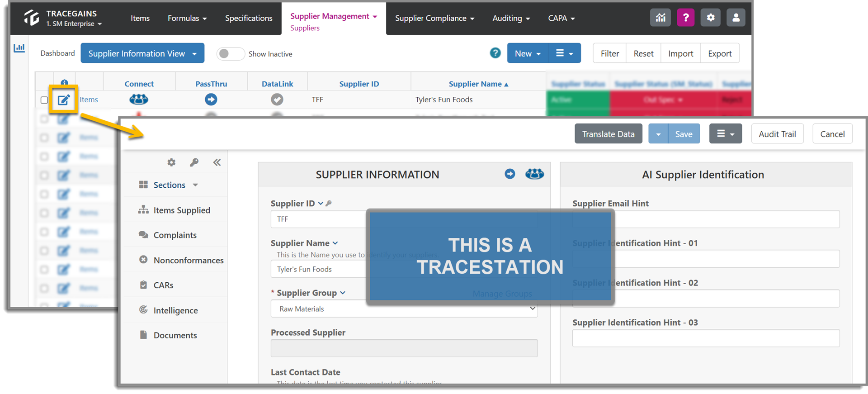Collapse side panel with double chevron icon
This screenshot has width=868, height=394.
pos(217,162)
